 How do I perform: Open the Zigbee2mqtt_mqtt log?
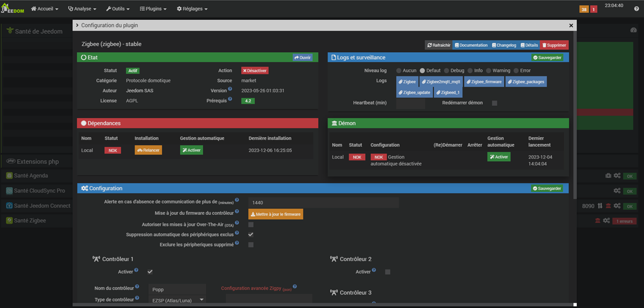pyautogui.click(x=441, y=82)
